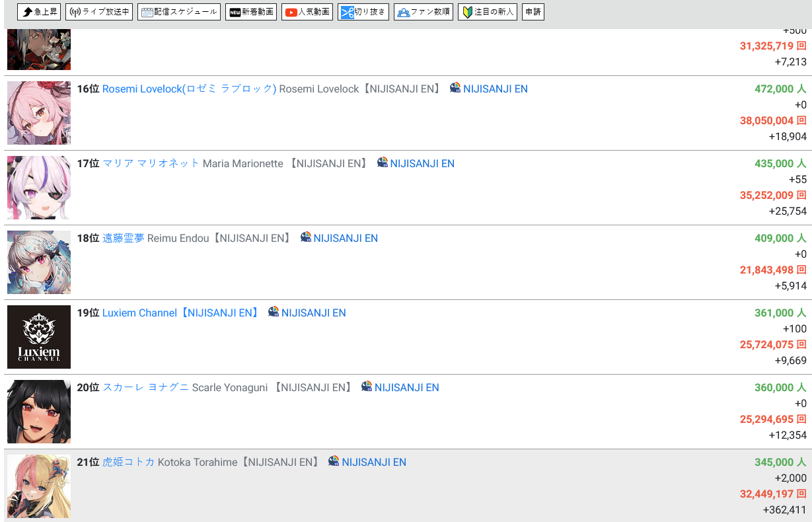Open the 切り抜き clips page
This screenshot has height=522, width=812.
363,12
